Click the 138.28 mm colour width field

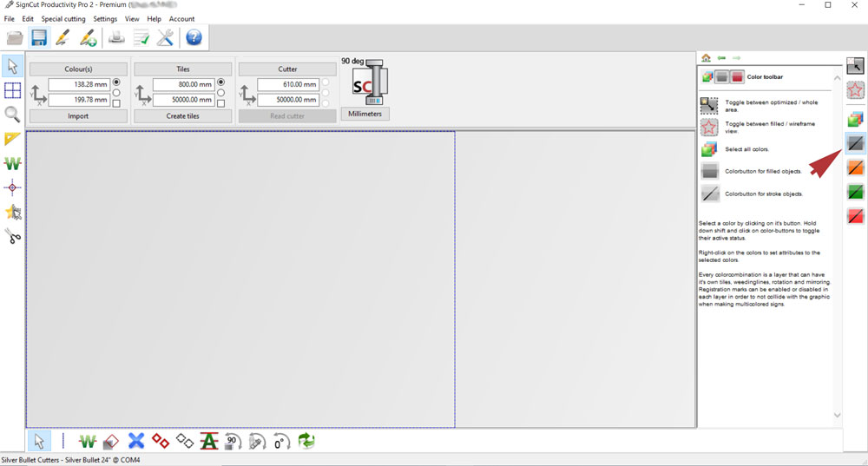point(79,85)
